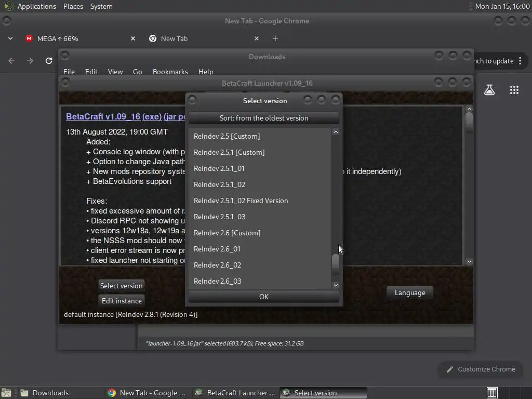Click Downloads window menu button

(x=65, y=55)
